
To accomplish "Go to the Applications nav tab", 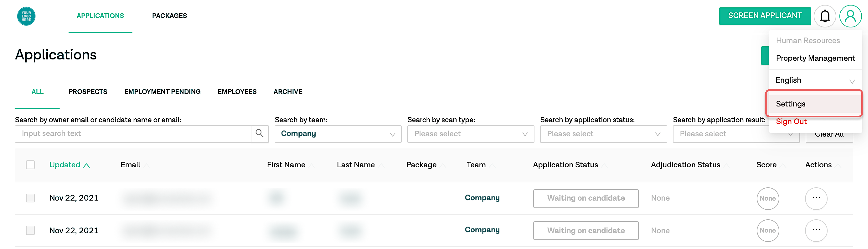I will coord(100,16).
